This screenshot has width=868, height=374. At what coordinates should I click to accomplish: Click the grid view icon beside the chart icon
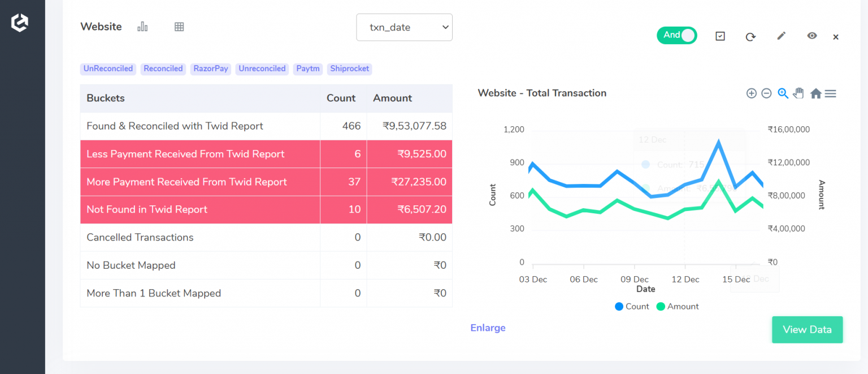tap(179, 26)
